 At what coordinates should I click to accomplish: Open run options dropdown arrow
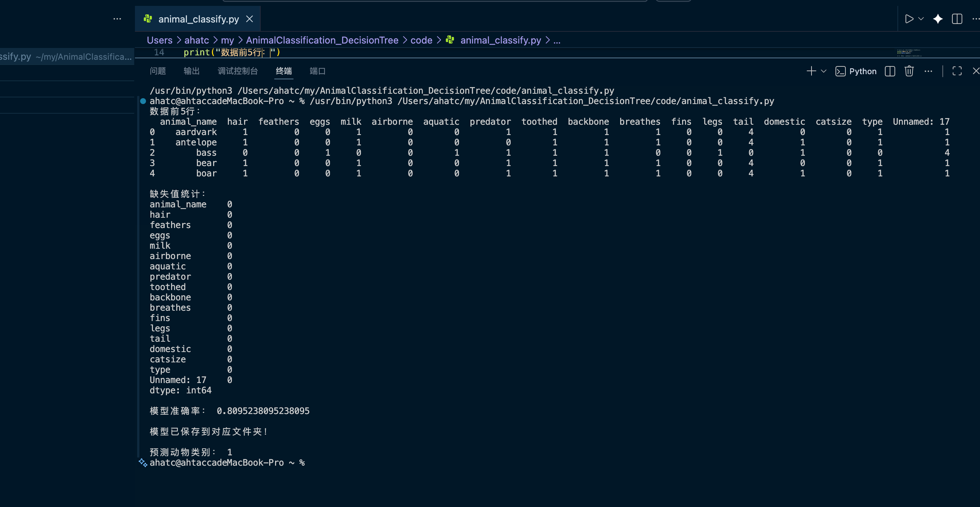921,19
